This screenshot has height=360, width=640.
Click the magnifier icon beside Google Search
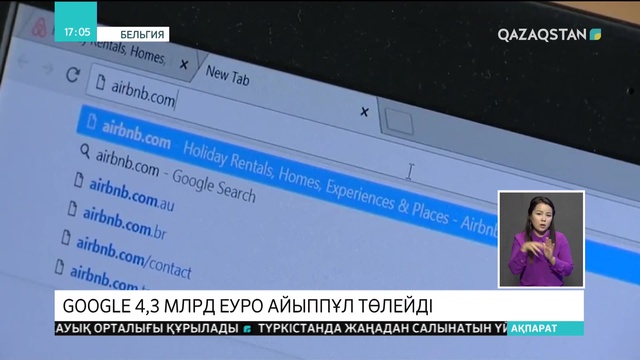coord(84,151)
